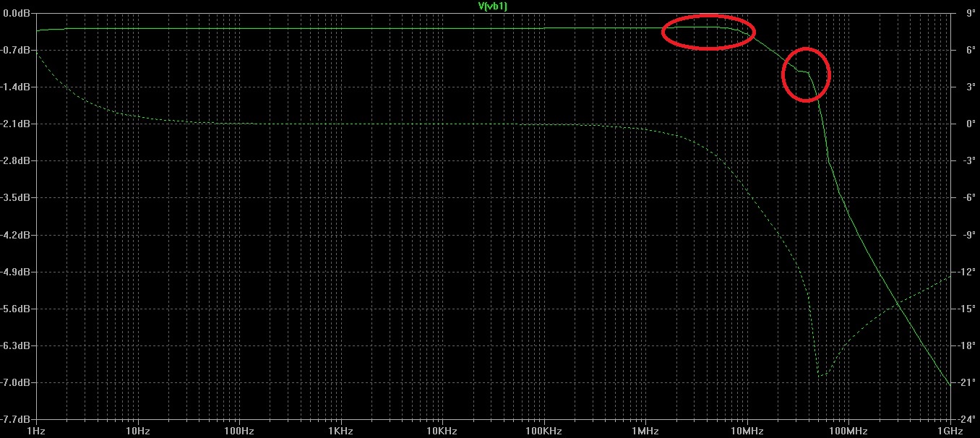Click the 1MHz frequency axis label
The width and height of the screenshot is (980, 438).
(645, 431)
